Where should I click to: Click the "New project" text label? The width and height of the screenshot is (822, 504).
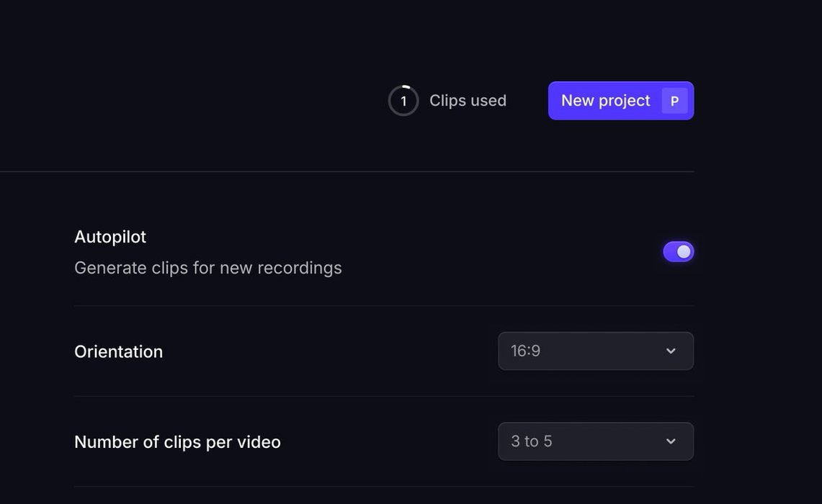pos(605,101)
